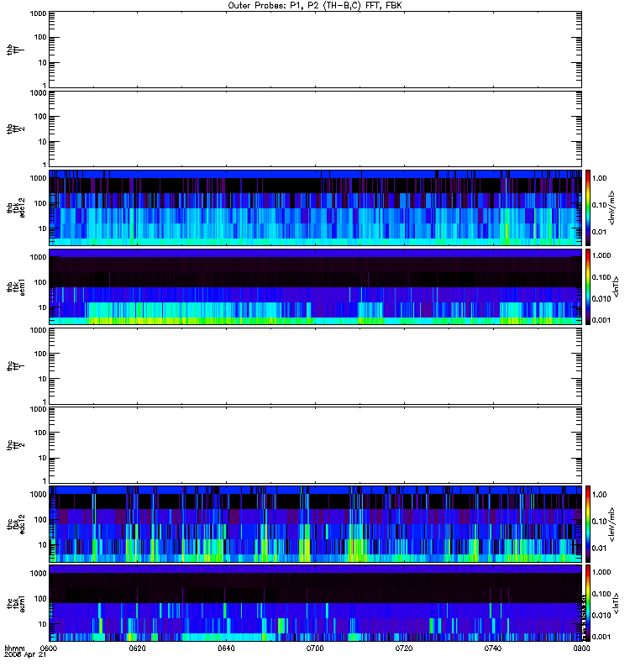Click the 0800 time axis label
Viewport: 630px width, 672px height.
tap(581, 648)
